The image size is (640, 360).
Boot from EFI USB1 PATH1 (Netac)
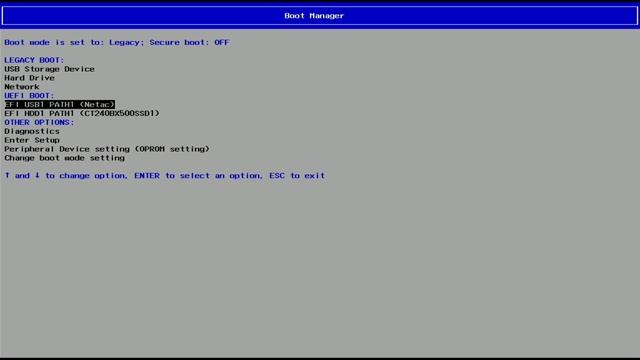[60, 104]
